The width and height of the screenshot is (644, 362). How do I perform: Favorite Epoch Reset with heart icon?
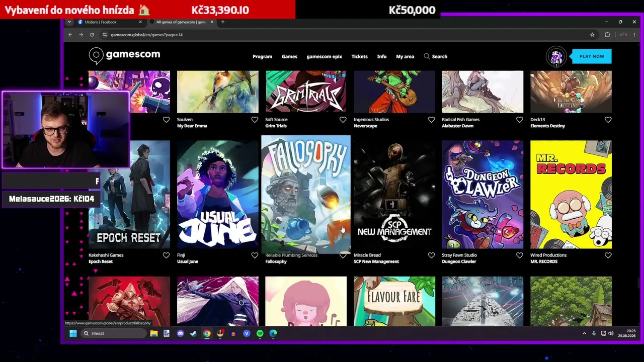coord(166,255)
